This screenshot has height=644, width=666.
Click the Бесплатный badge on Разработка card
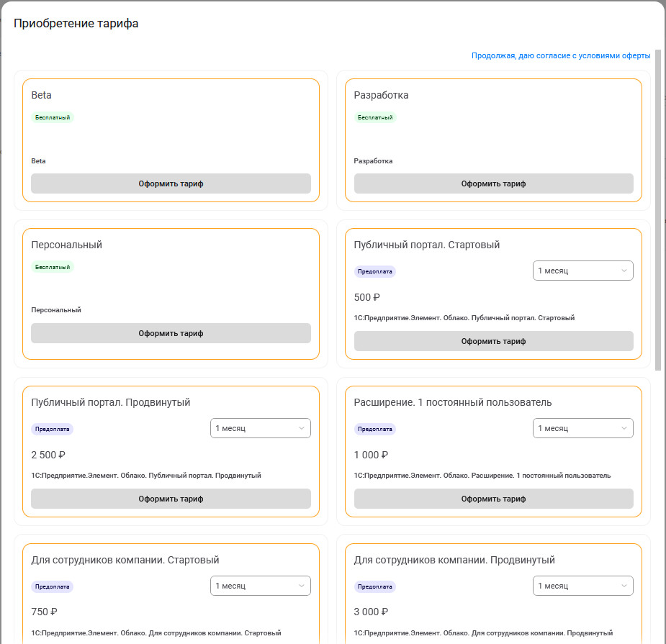pos(375,117)
